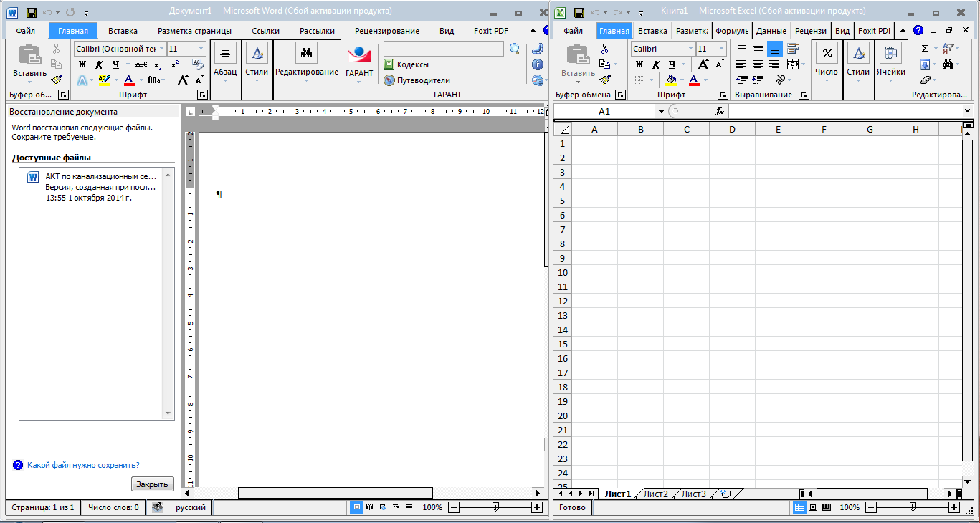The width and height of the screenshot is (980, 523).
Task: Expand the Name Box dropdown next to A1
Action: tap(660, 112)
